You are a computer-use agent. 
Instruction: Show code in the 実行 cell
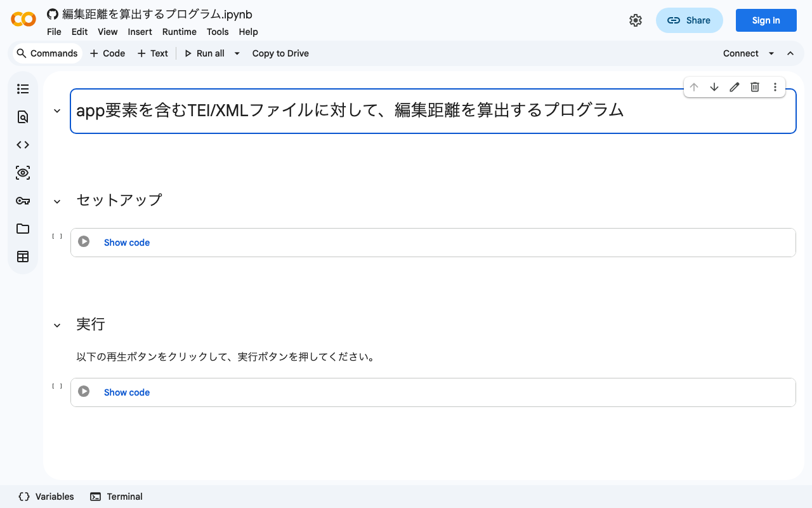[126, 392]
